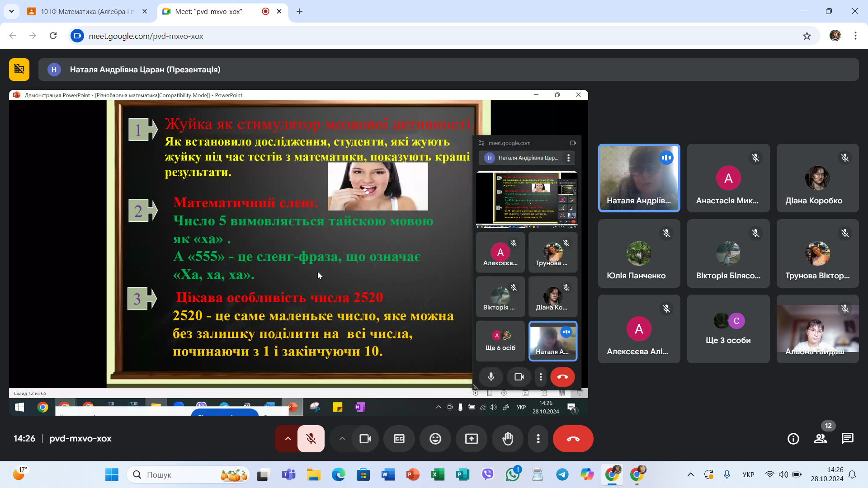Open 'Ще 3 особи' participants tile

coord(728,329)
